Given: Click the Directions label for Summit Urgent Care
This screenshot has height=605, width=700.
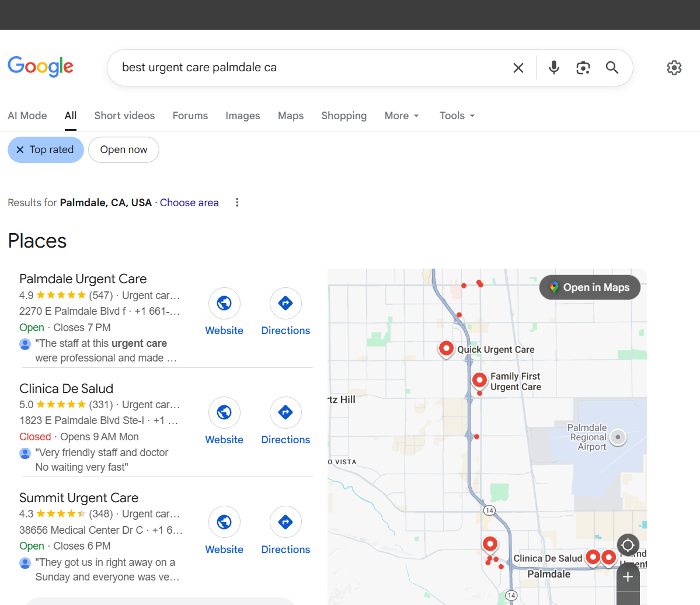Looking at the screenshot, I should coord(285,549).
